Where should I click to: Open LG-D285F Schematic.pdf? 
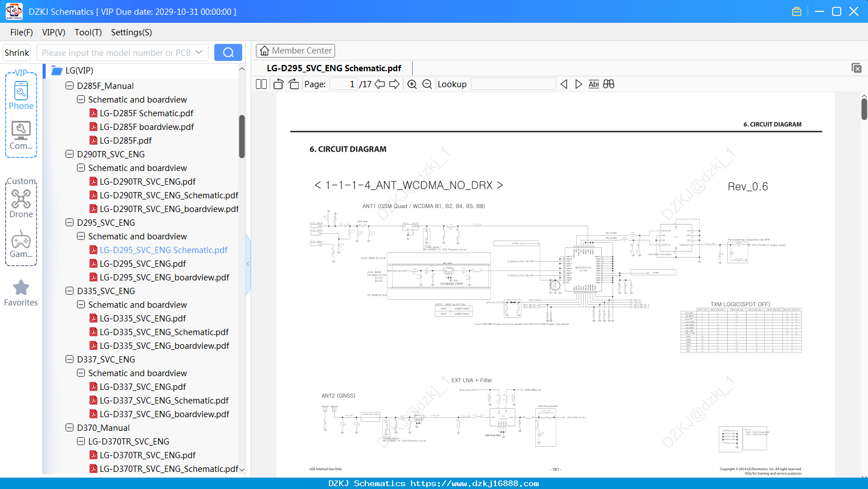pos(146,113)
